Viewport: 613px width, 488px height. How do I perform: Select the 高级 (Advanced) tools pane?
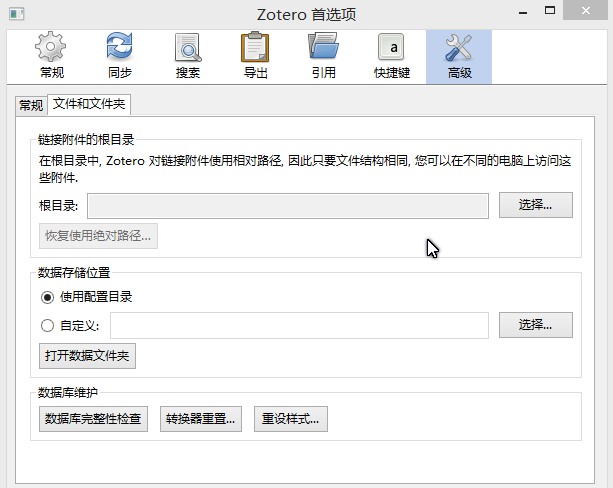pyautogui.click(x=459, y=56)
